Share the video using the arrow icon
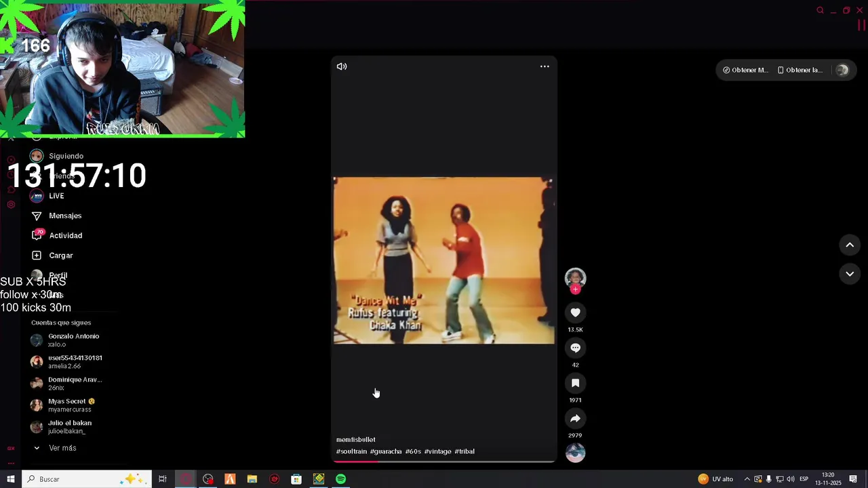Image resolution: width=868 pixels, height=488 pixels. tap(575, 418)
